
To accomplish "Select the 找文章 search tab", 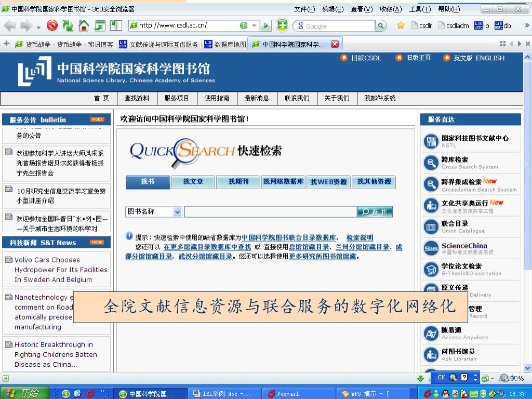I will point(193,182).
